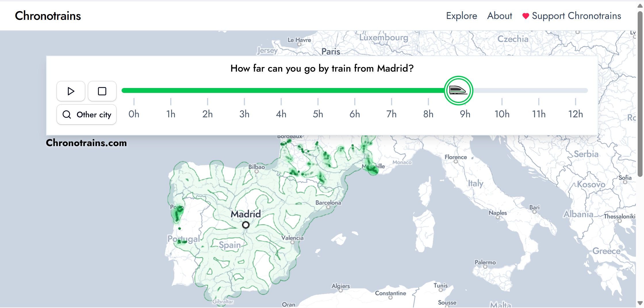Click the magnifier icon in Other city

(67, 114)
